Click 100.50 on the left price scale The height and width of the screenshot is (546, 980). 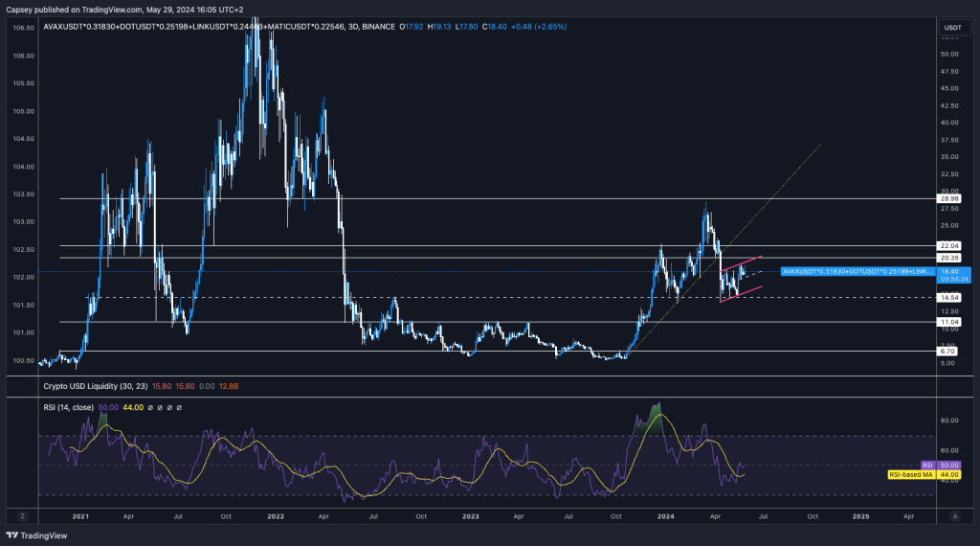(24, 361)
